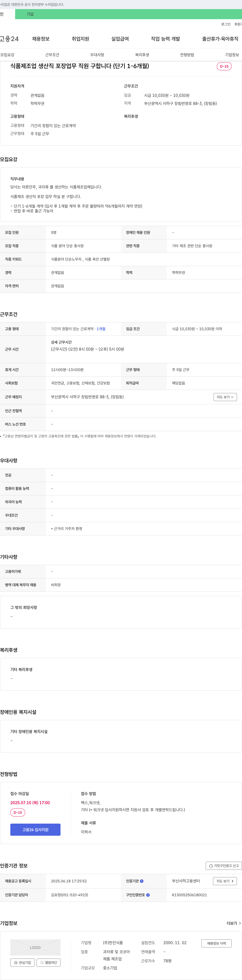This screenshot has height=980, width=242.
Task: Jump to the 모집요강 section tab
Action: point(8,55)
